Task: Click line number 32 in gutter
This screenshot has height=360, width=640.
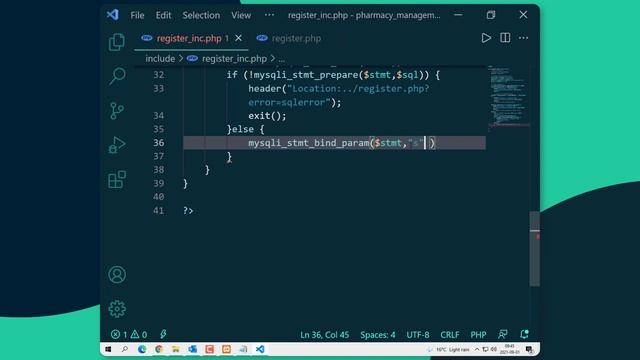Action: pyautogui.click(x=159, y=75)
